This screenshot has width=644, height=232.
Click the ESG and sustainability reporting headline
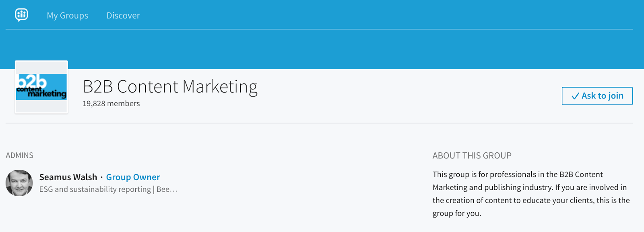95,189
